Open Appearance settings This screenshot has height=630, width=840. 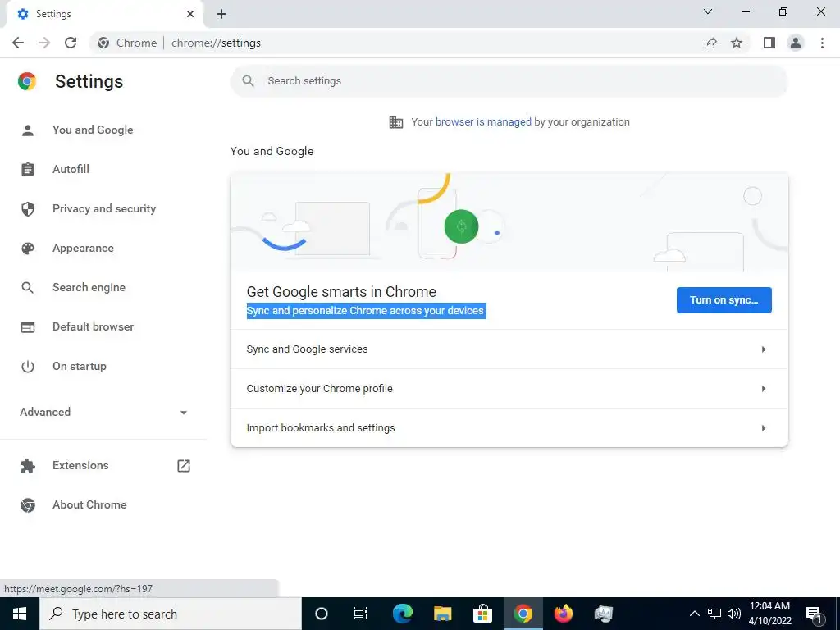(83, 248)
